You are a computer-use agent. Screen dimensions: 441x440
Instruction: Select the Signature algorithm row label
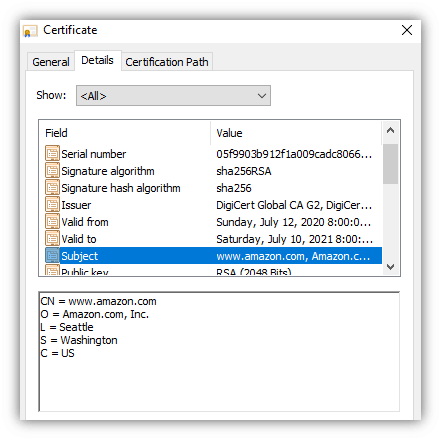point(108,171)
